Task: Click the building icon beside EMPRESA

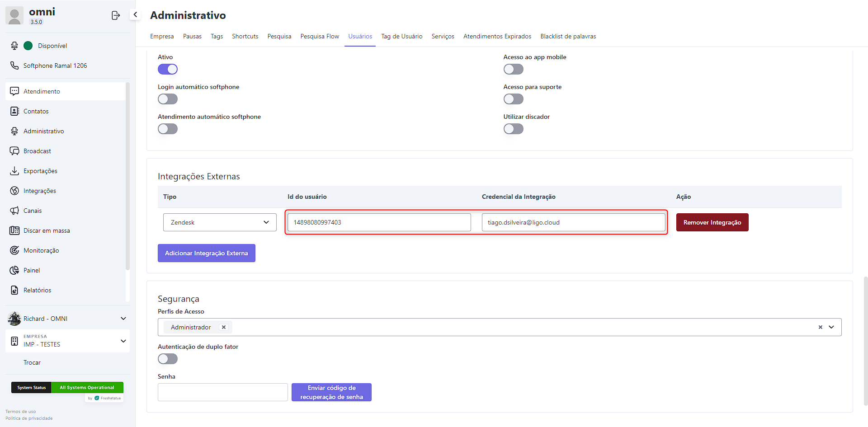Action: click(14, 341)
